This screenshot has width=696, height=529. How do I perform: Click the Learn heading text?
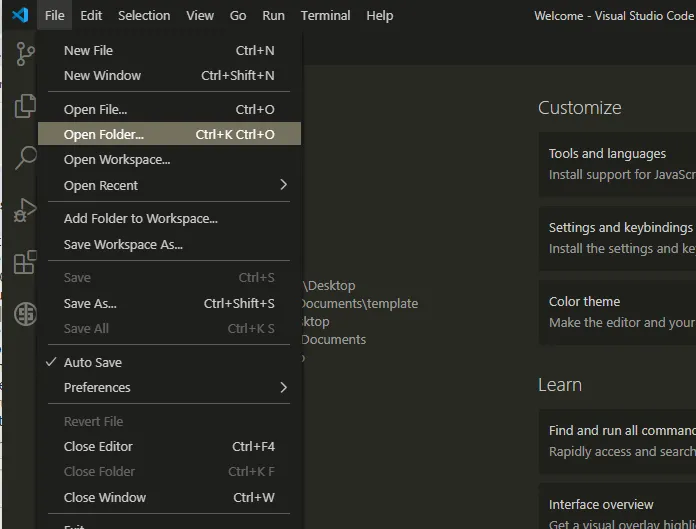(x=560, y=385)
